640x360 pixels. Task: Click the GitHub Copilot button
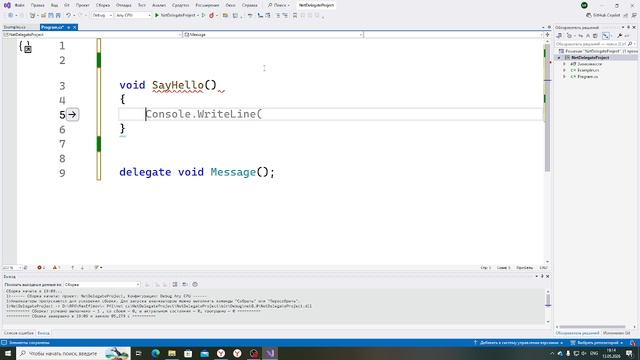tap(603, 15)
